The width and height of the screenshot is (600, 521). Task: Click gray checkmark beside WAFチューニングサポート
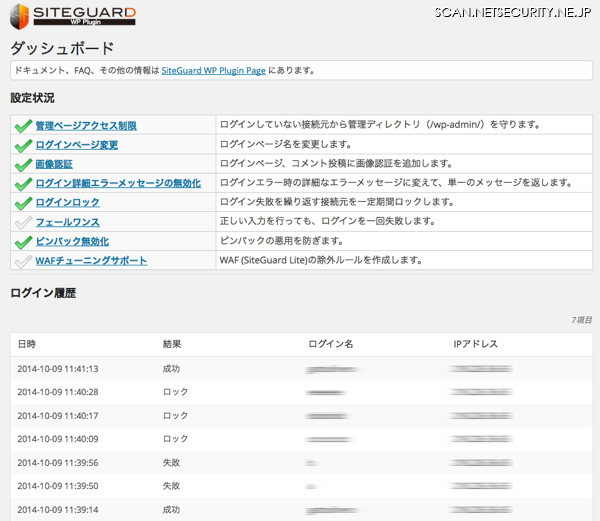tap(23, 261)
